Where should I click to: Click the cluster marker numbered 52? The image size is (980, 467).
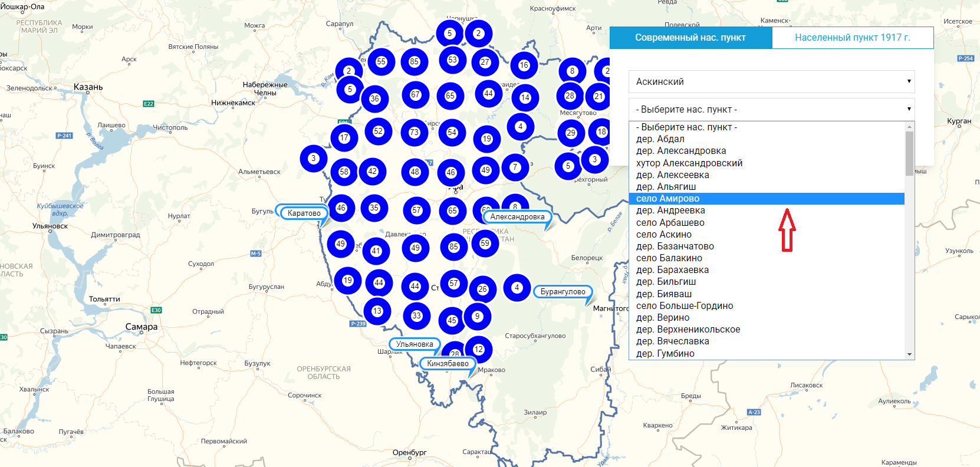[379, 131]
